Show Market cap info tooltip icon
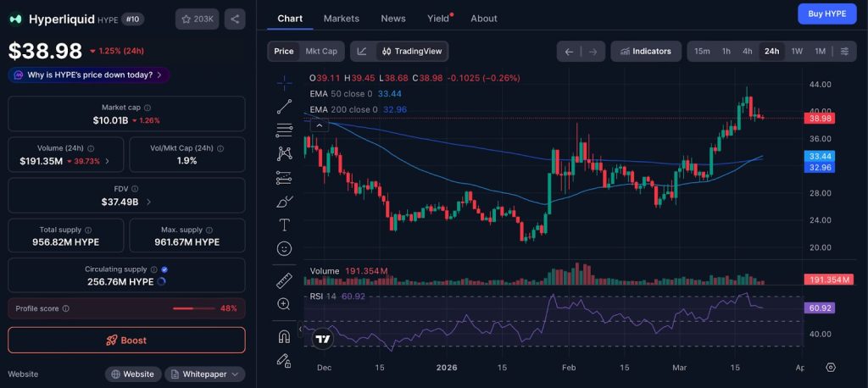This screenshot has width=868, height=388. coord(147,108)
